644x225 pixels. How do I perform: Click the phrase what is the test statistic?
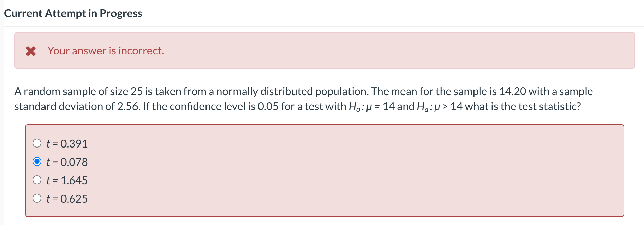[x=526, y=106]
